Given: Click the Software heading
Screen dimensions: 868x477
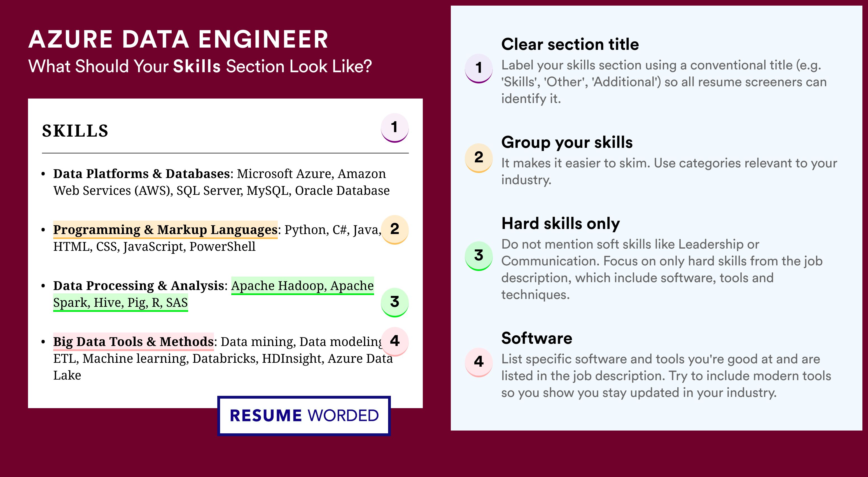Looking at the screenshot, I should (537, 338).
